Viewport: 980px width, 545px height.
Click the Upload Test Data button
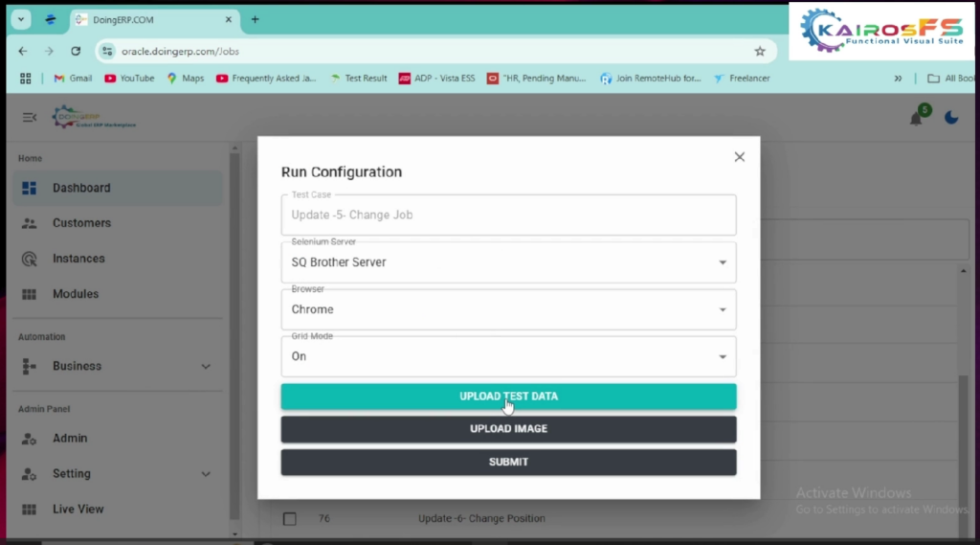(508, 397)
